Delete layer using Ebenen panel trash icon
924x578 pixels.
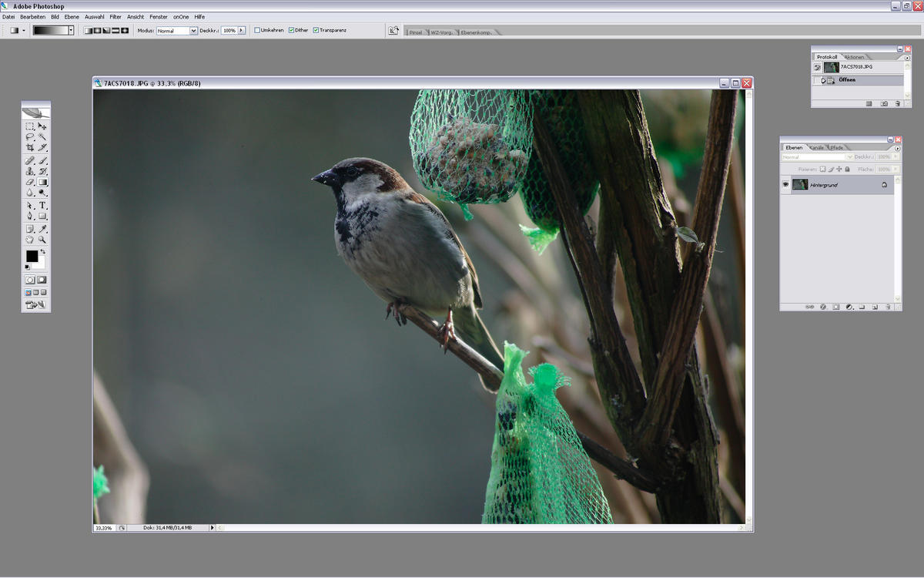coord(888,307)
